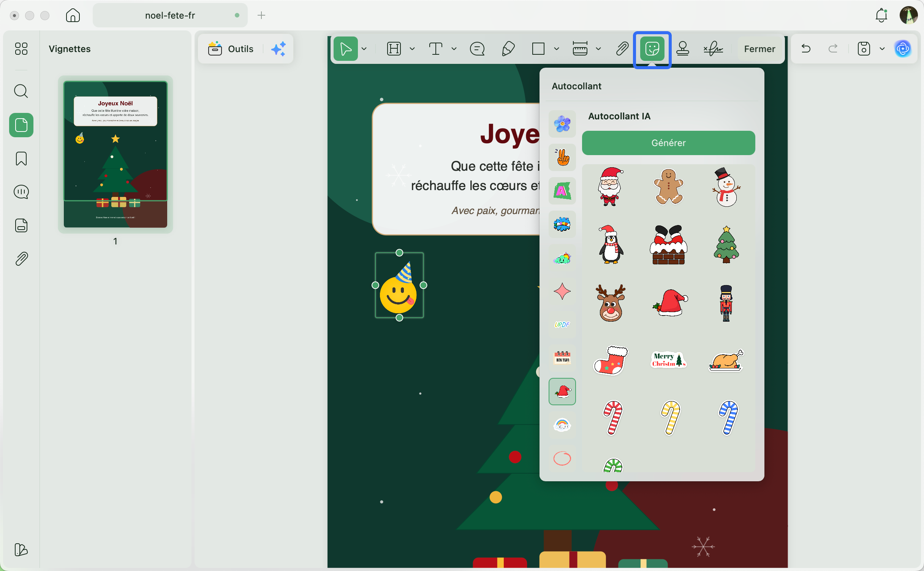Insert the penguin sticker
The image size is (924, 571).
tap(611, 244)
